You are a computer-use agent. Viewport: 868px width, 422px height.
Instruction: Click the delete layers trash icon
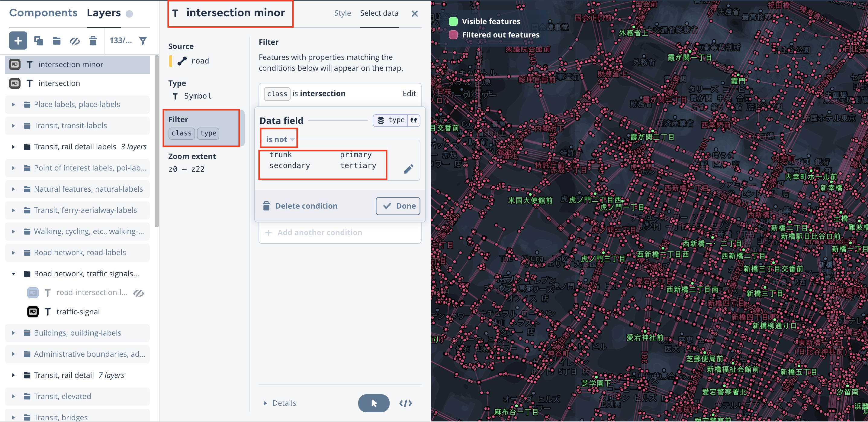93,41
